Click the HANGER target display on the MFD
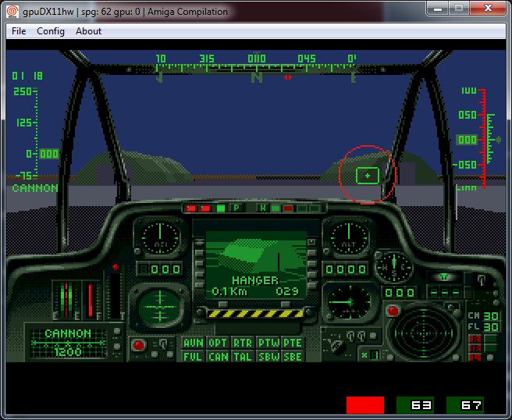 256,265
